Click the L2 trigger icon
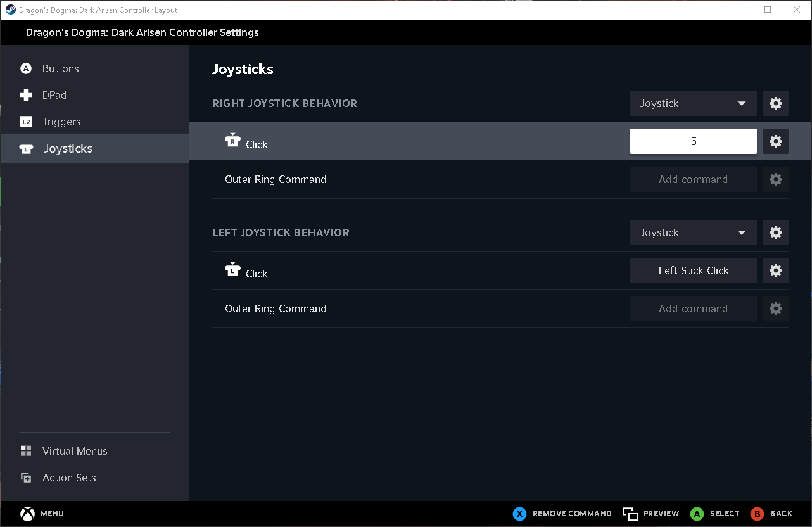 [x=26, y=122]
